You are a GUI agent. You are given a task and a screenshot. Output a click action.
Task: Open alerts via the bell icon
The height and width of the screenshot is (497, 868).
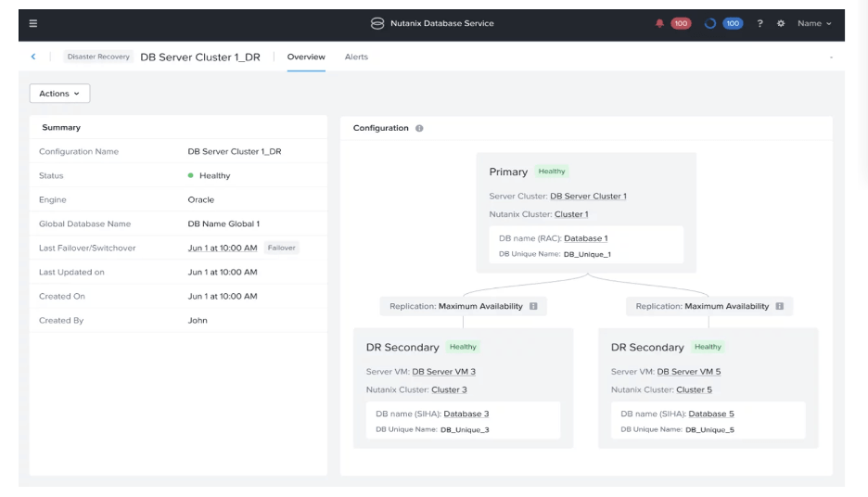659,23
